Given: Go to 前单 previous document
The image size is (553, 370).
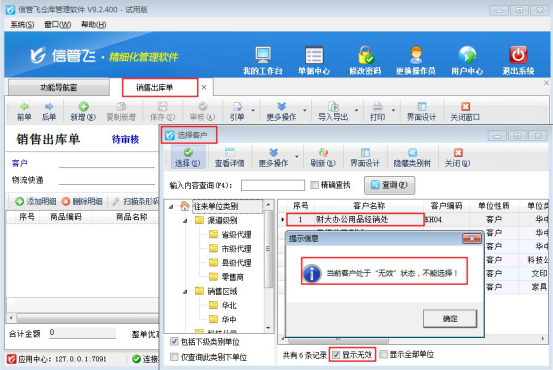Looking at the screenshot, I should [x=24, y=111].
